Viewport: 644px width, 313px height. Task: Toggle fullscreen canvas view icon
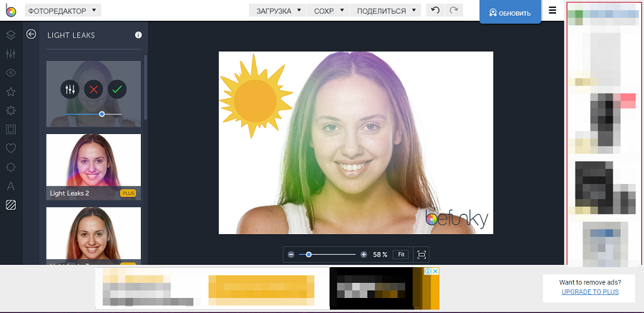[421, 254]
